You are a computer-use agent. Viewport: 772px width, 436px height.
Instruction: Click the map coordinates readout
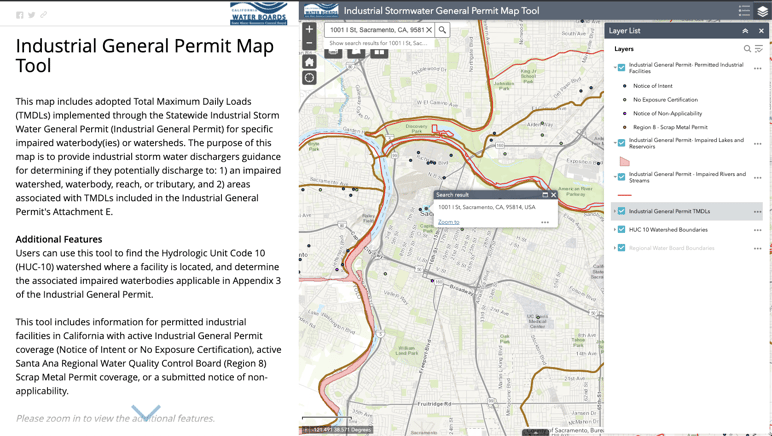coord(337,430)
